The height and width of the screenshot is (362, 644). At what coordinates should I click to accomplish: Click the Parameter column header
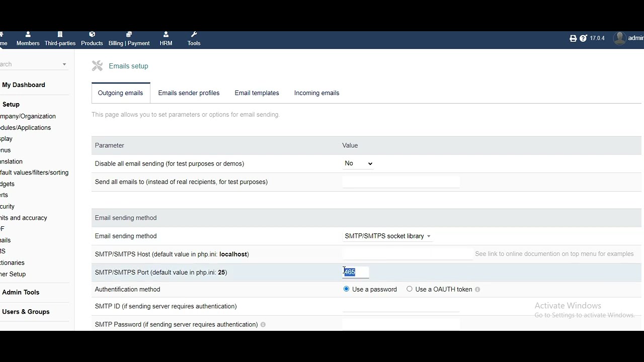109,145
